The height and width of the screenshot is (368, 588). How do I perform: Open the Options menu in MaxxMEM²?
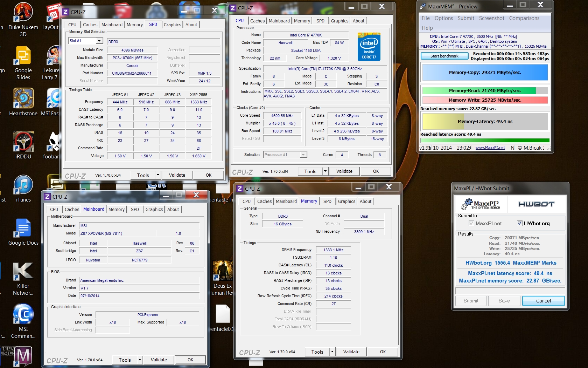[443, 18]
